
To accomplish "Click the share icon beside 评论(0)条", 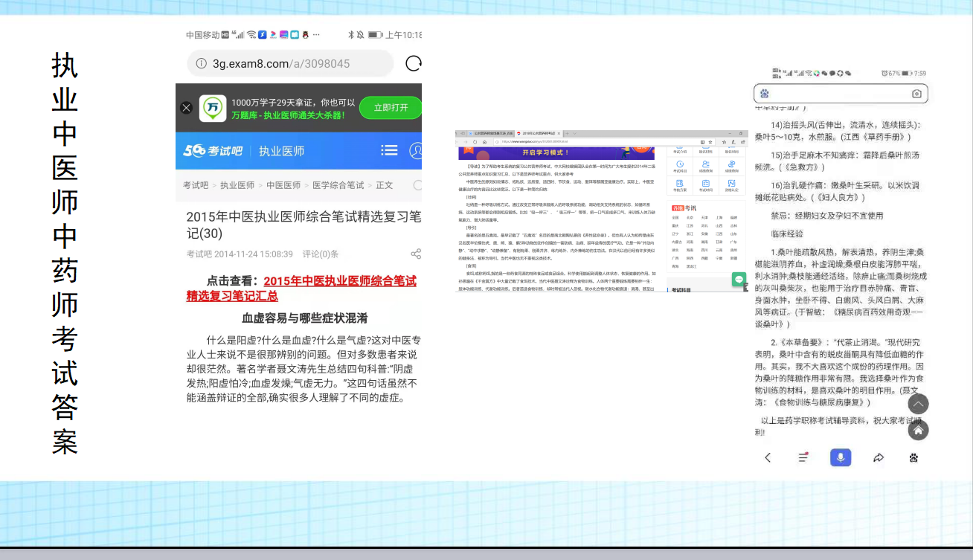I will (416, 254).
